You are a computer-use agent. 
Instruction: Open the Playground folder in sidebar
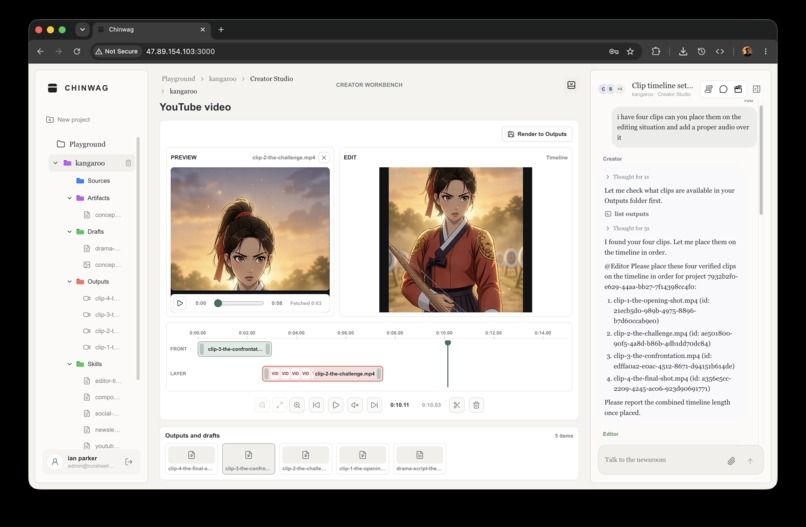[81, 144]
